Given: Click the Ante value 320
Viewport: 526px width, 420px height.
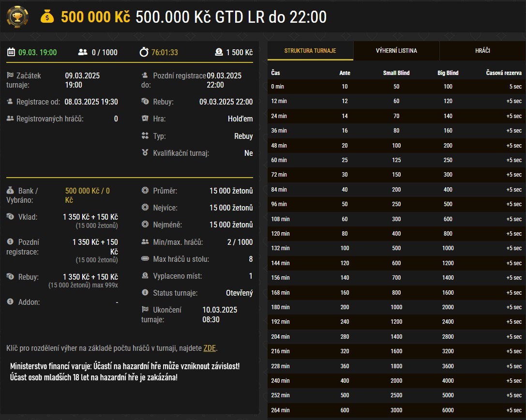Looking at the screenshot, I should click(345, 351).
